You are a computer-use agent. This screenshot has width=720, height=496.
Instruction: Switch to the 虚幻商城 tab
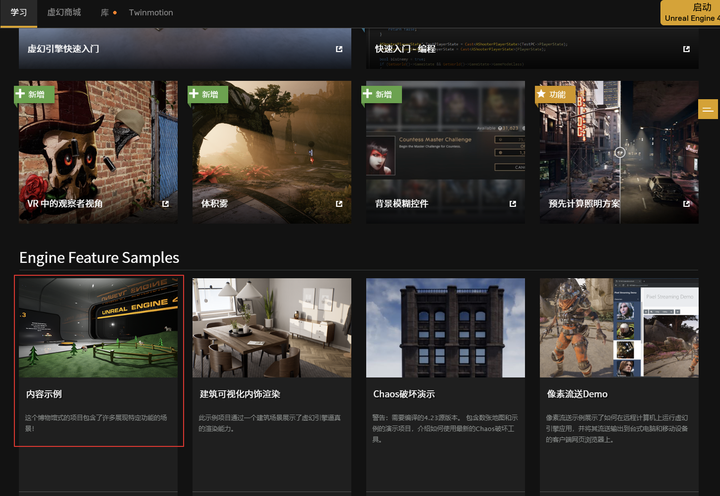coord(64,12)
